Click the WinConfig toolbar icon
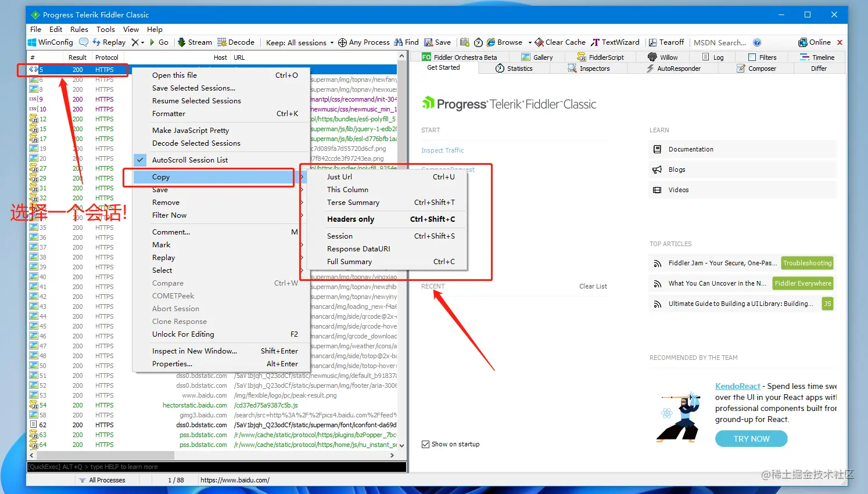The height and width of the screenshot is (494, 868). coord(33,42)
